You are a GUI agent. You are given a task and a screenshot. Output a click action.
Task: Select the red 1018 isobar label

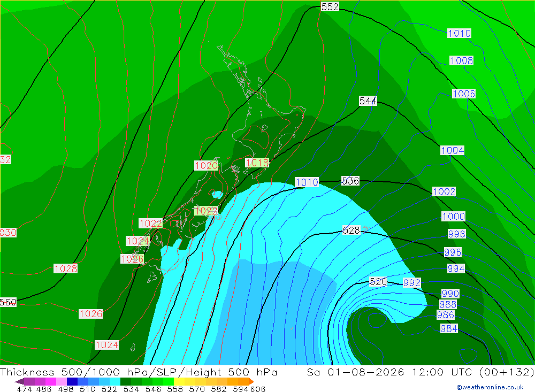(x=257, y=163)
